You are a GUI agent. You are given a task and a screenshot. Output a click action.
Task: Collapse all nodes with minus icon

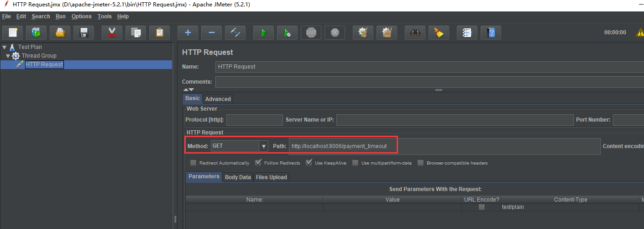coord(211,32)
